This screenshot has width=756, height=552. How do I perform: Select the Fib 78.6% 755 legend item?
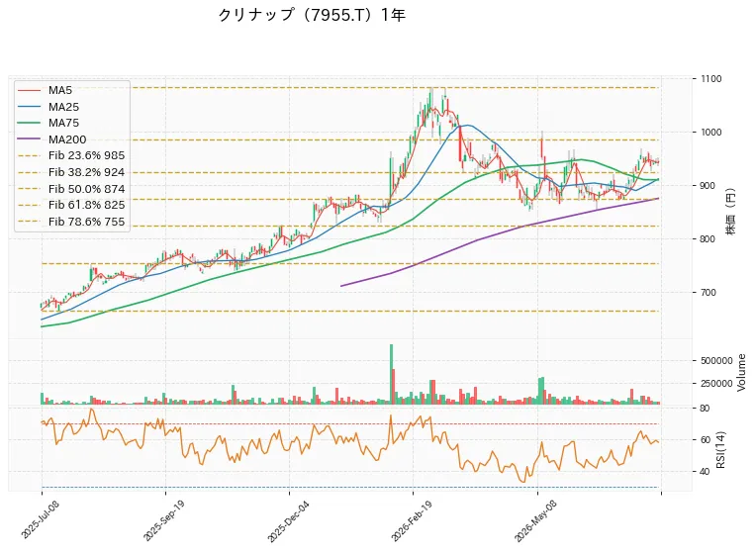tap(71, 222)
